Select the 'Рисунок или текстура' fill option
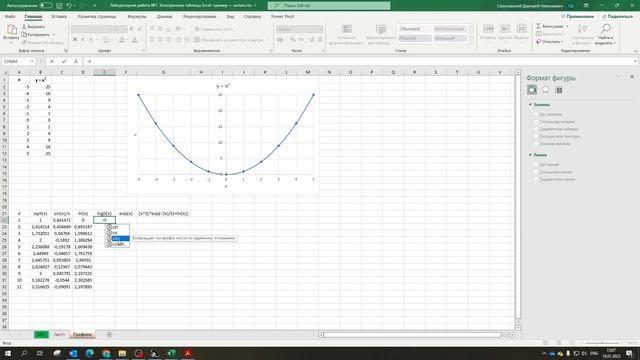 point(536,136)
